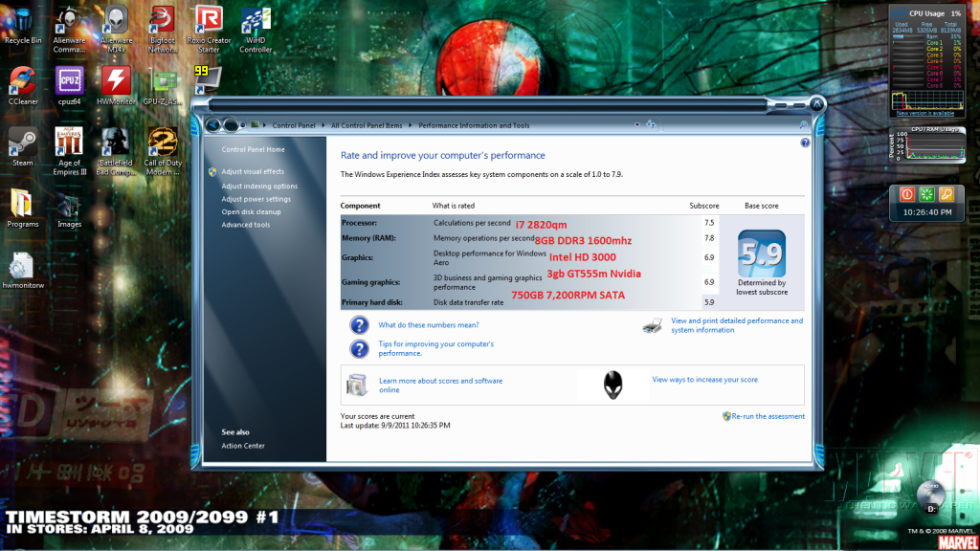Open disk cleanup link
The width and height of the screenshot is (980, 551).
pos(251,211)
